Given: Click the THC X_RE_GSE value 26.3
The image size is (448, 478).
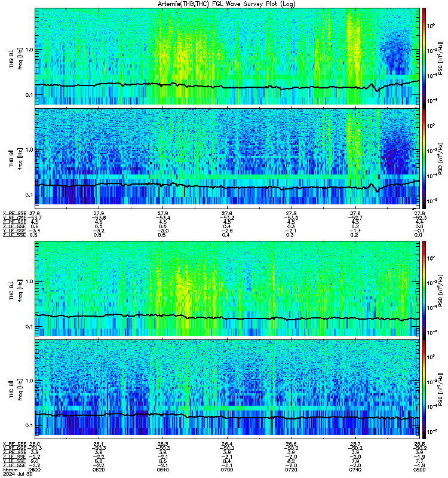Looking at the screenshot, I should tap(162, 444).
